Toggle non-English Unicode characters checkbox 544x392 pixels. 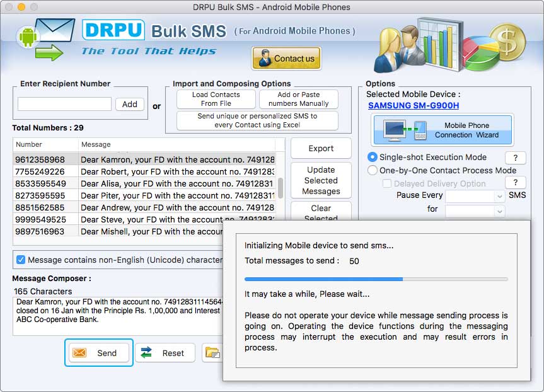point(21,260)
